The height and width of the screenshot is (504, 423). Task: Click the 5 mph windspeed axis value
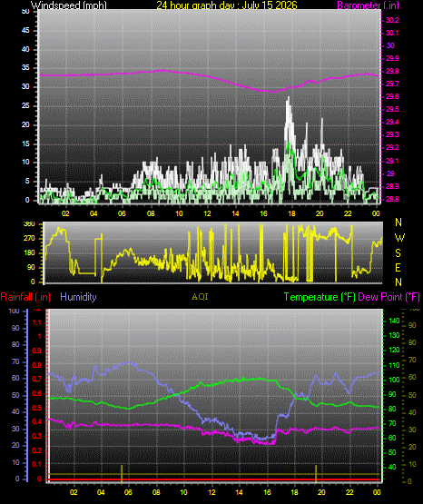(x=27, y=182)
